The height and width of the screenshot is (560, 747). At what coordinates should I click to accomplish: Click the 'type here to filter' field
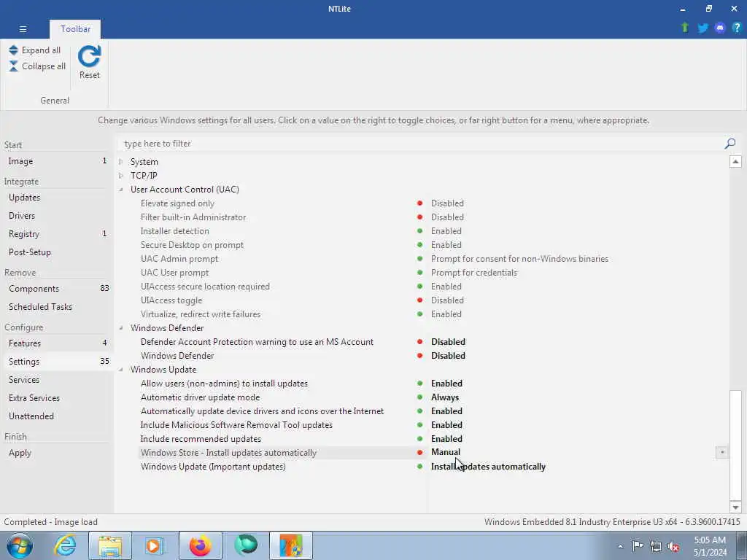click(422, 144)
